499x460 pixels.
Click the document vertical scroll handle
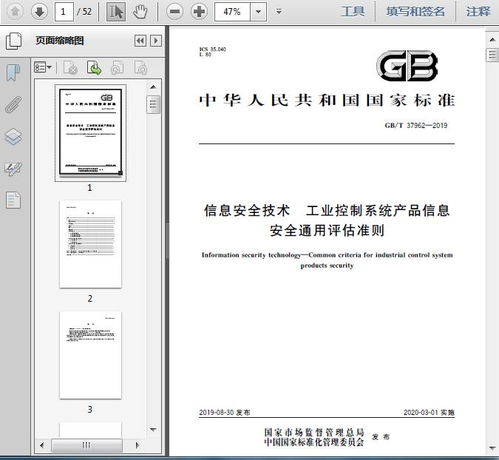(x=492, y=55)
